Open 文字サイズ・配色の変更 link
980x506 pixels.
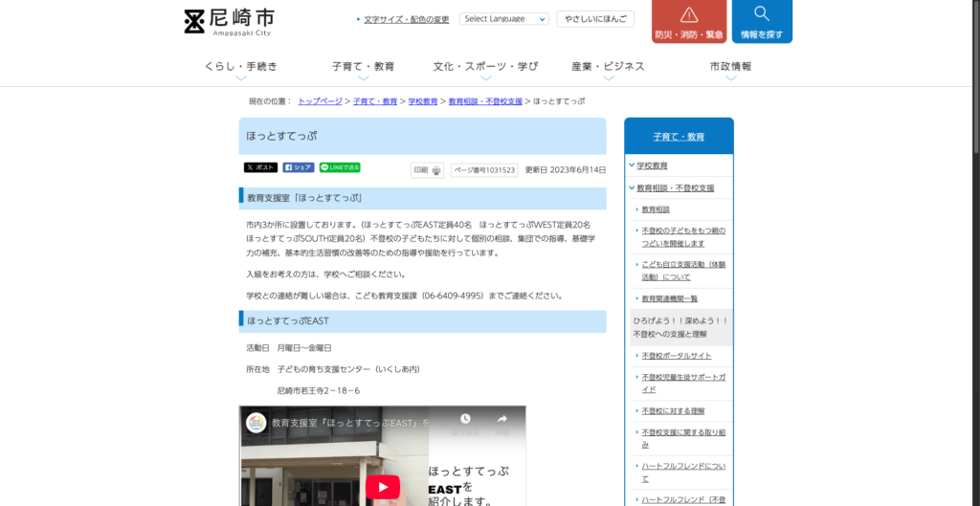point(406,19)
